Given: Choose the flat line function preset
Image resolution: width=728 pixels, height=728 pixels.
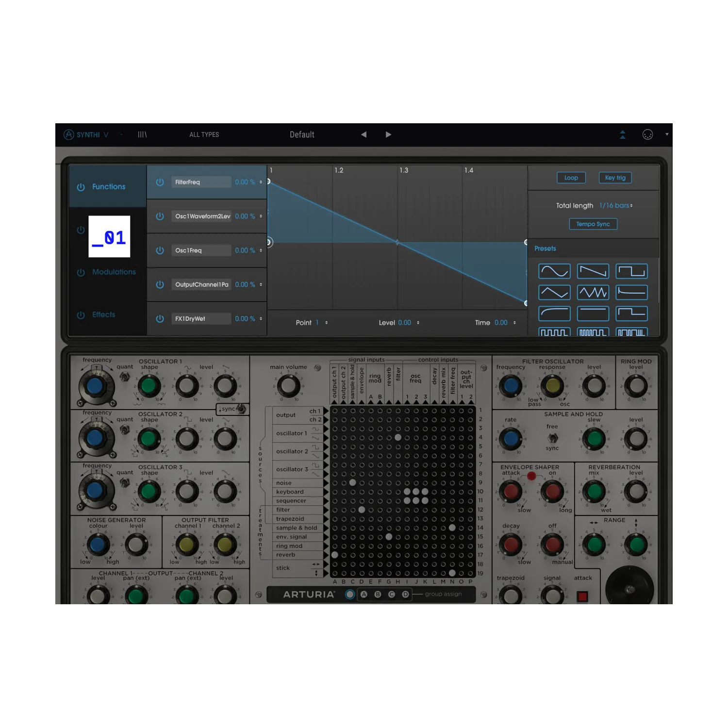Looking at the screenshot, I should pos(593,314).
